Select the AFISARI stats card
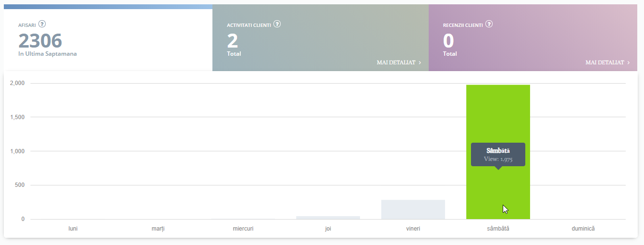The image size is (644, 245). coord(108,38)
